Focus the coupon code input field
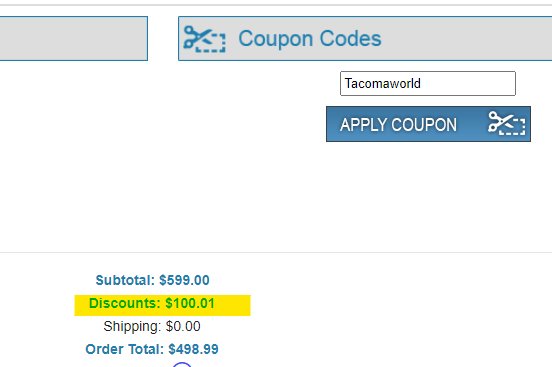552x367 pixels. click(x=428, y=83)
